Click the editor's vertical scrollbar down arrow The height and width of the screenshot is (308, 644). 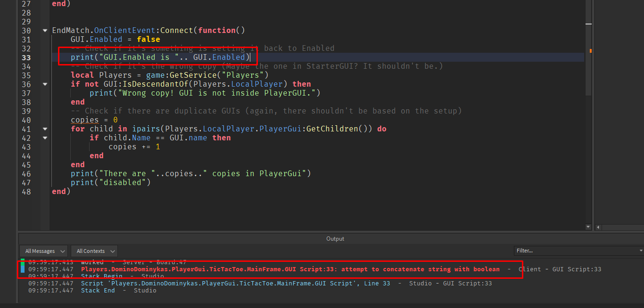click(588, 227)
